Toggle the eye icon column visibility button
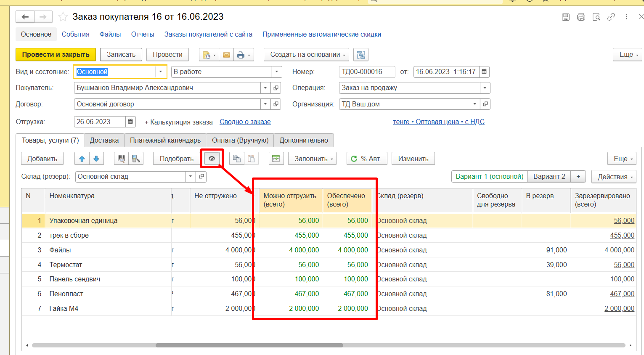This screenshot has width=644, height=355. [212, 159]
